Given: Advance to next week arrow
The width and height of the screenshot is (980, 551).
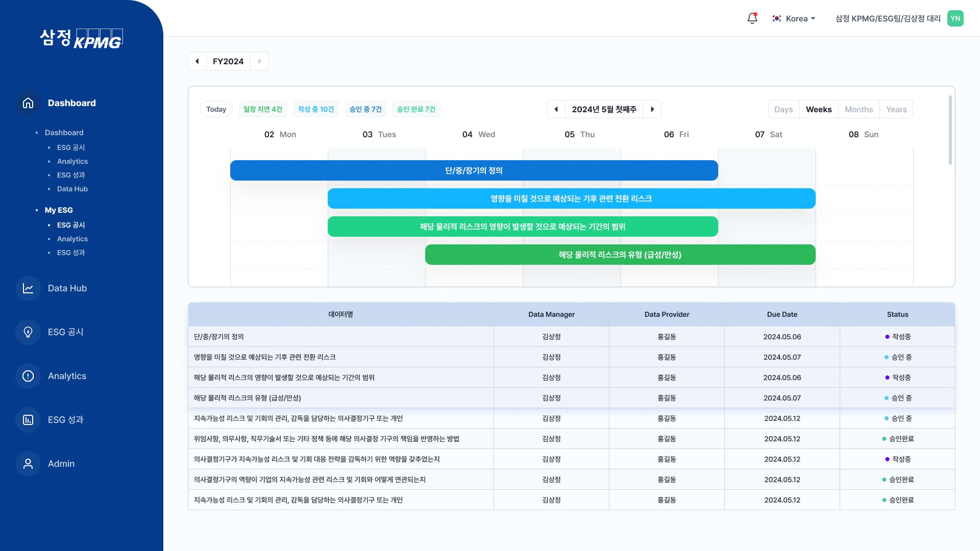Looking at the screenshot, I should [x=652, y=109].
